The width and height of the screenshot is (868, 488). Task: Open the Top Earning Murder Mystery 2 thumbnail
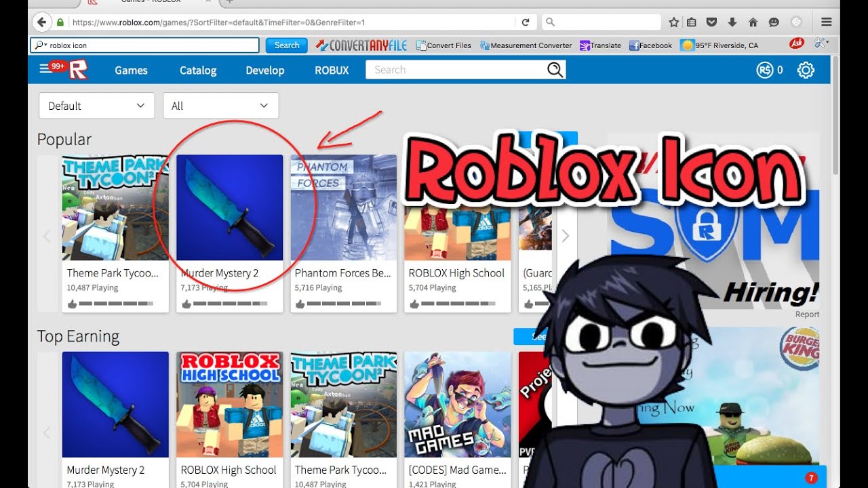115,405
